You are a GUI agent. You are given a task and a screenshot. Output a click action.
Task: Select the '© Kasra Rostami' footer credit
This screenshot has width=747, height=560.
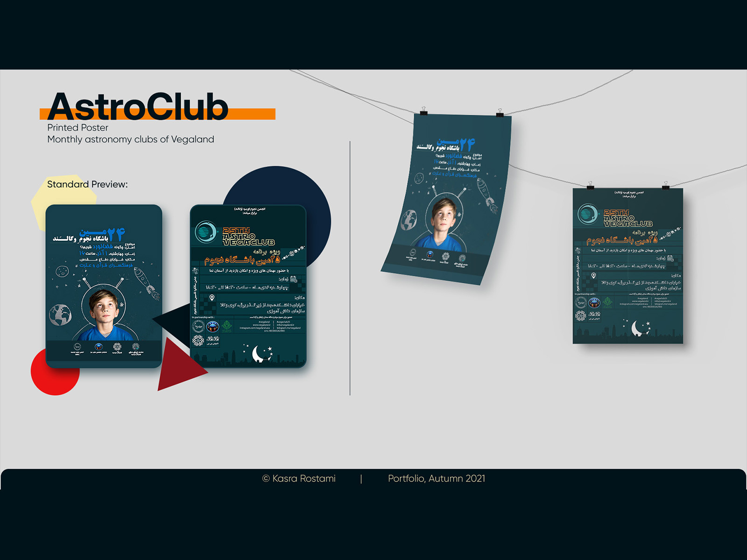pyautogui.click(x=299, y=478)
